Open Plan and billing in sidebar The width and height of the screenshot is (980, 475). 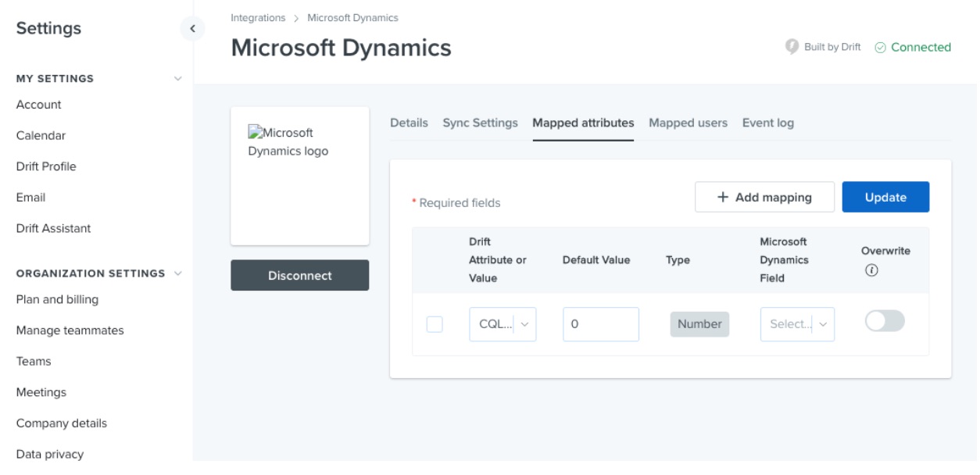(58, 299)
